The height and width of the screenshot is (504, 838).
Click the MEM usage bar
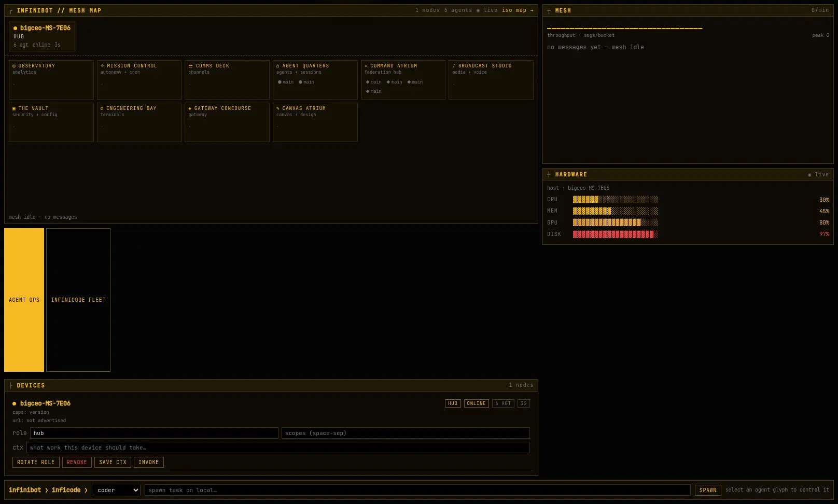[615, 211]
